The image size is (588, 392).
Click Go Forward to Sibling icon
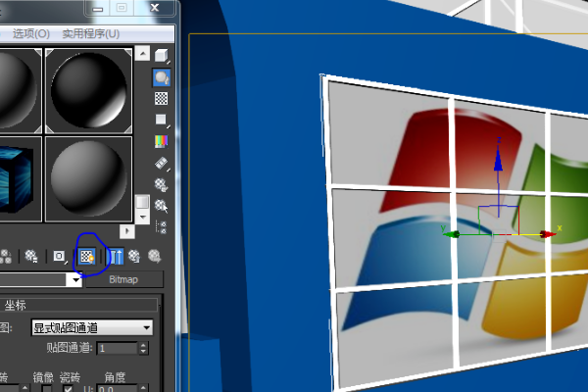[x=155, y=256]
